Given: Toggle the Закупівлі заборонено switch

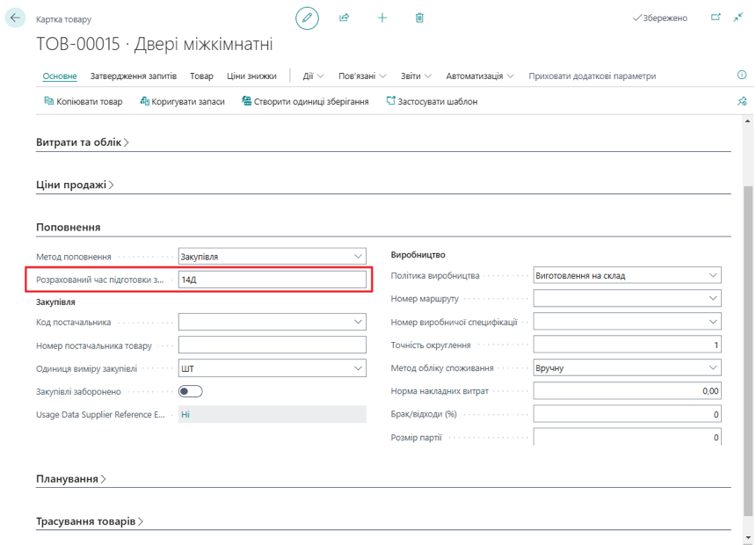Looking at the screenshot, I should click(190, 391).
